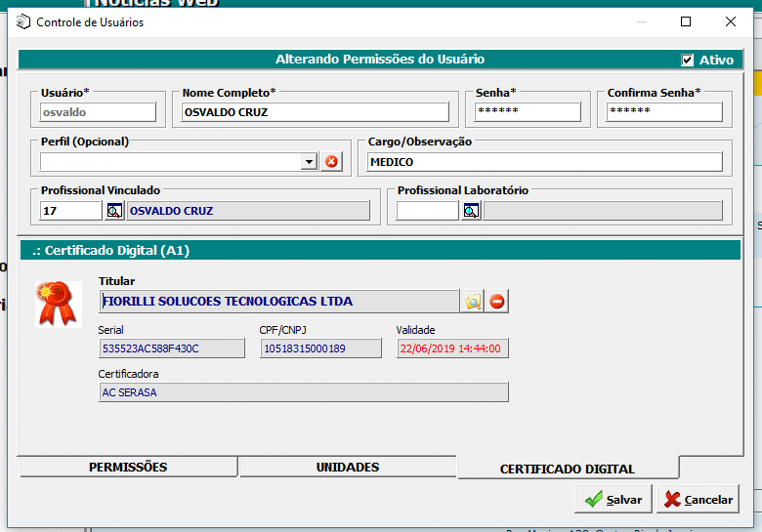Remove the digital certificate with red icon
762x532 pixels.
tap(497, 302)
